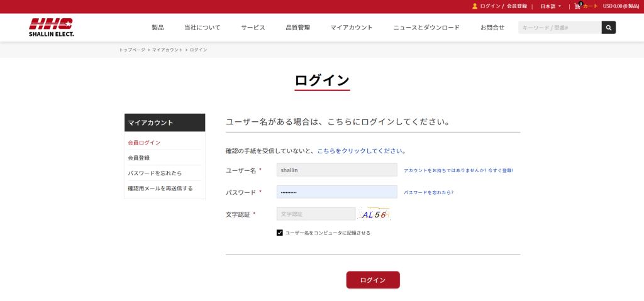Focus the 文字認証 captcha input field
Image resolution: width=644 pixels, height=301 pixels.
tap(316, 214)
